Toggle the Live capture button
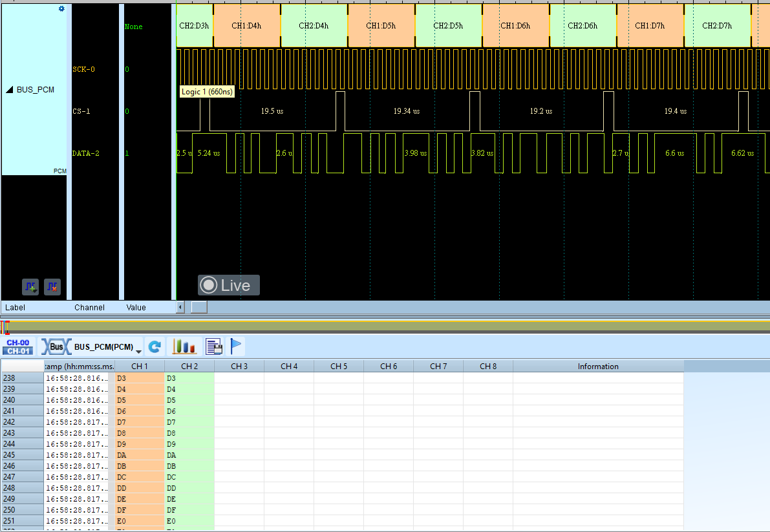 click(228, 285)
